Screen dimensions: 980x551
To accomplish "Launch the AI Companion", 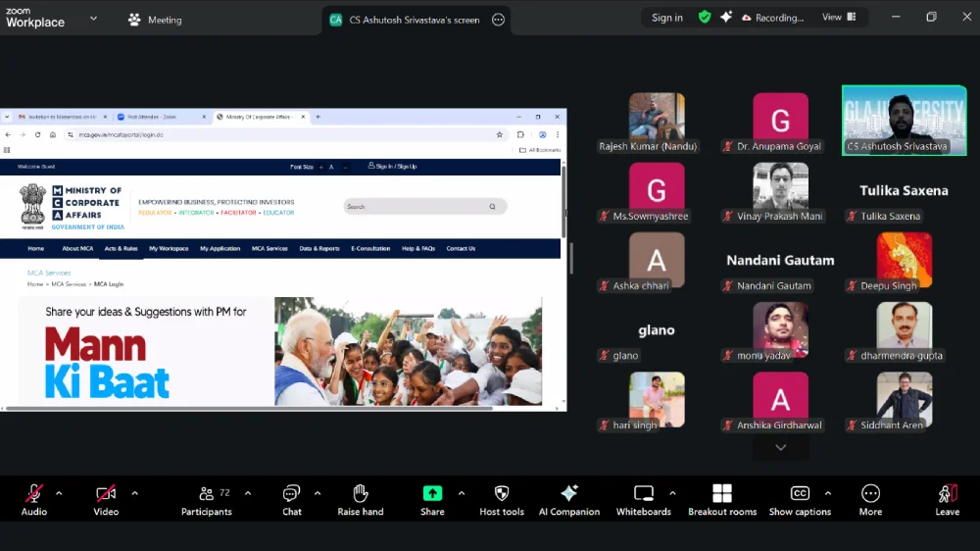I will pos(568,498).
